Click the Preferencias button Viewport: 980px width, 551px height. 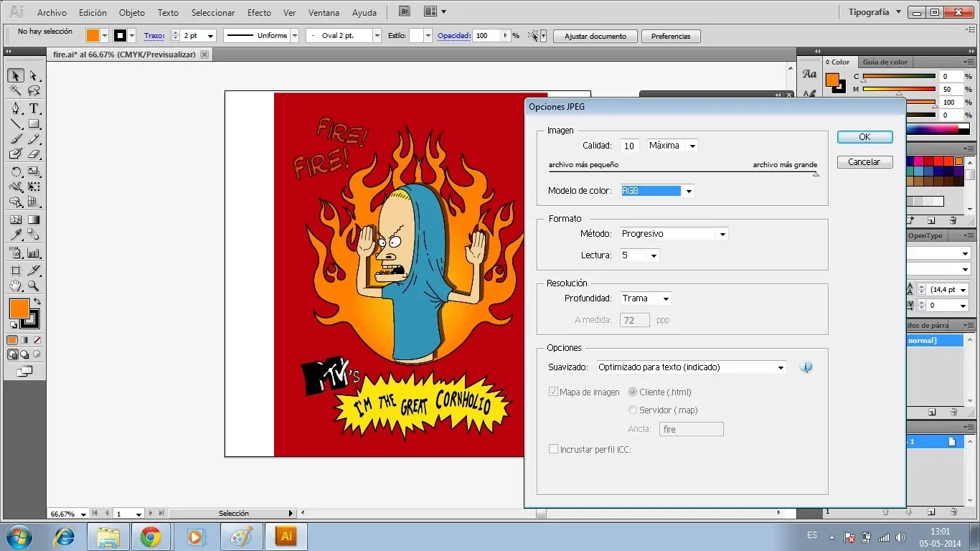point(671,36)
